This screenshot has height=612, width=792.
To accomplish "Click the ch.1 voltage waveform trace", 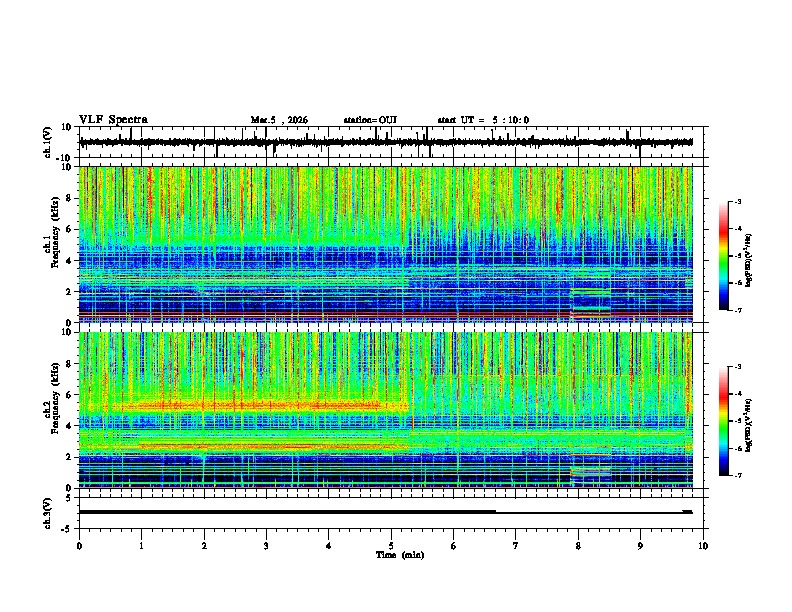I will pos(386,142).
